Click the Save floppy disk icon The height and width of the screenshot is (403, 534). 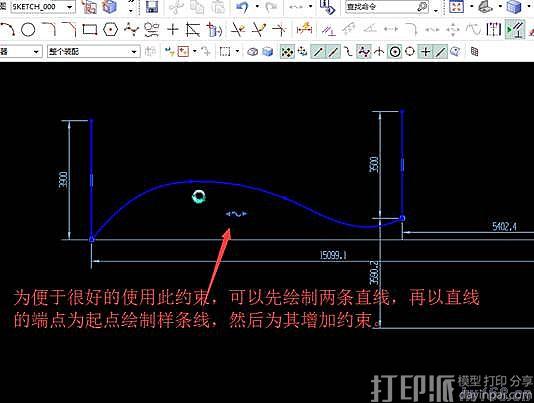tap(152, 7)
